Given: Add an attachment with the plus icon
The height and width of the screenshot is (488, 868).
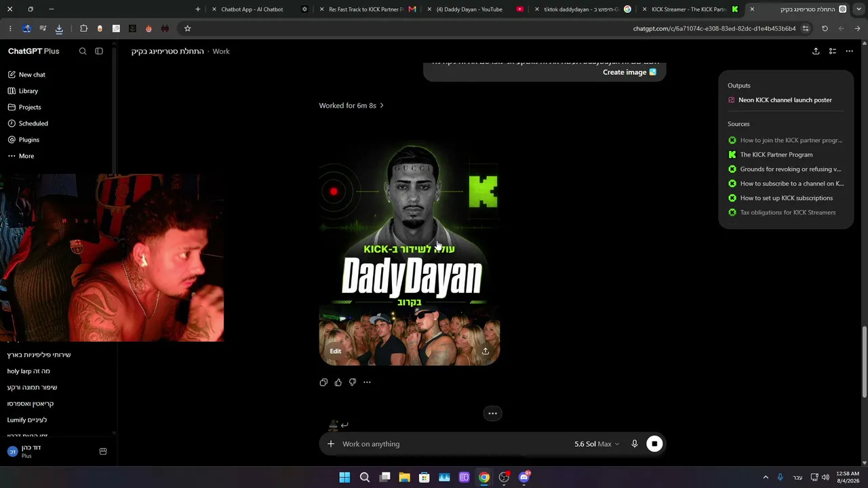Looking at the screenshot, I should coord(331,444).
